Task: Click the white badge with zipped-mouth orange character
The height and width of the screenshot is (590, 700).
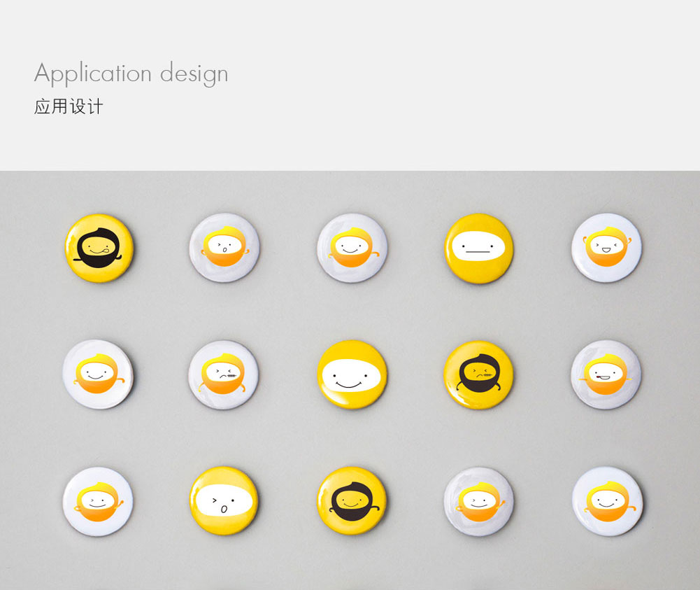Action: (x=223, y=374)
